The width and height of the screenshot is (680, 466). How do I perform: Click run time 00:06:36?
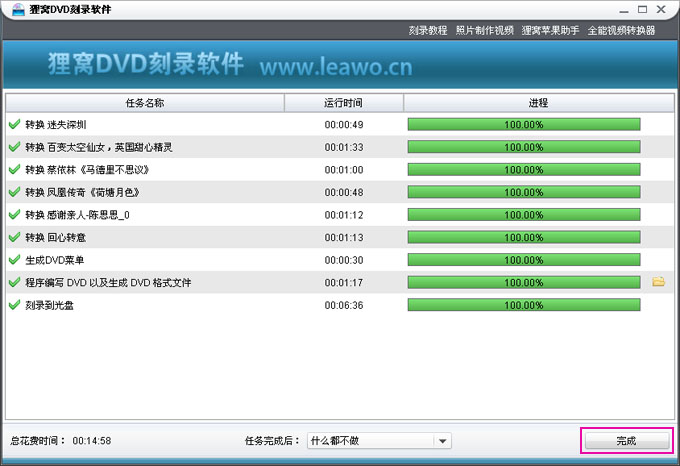(344, 305)
